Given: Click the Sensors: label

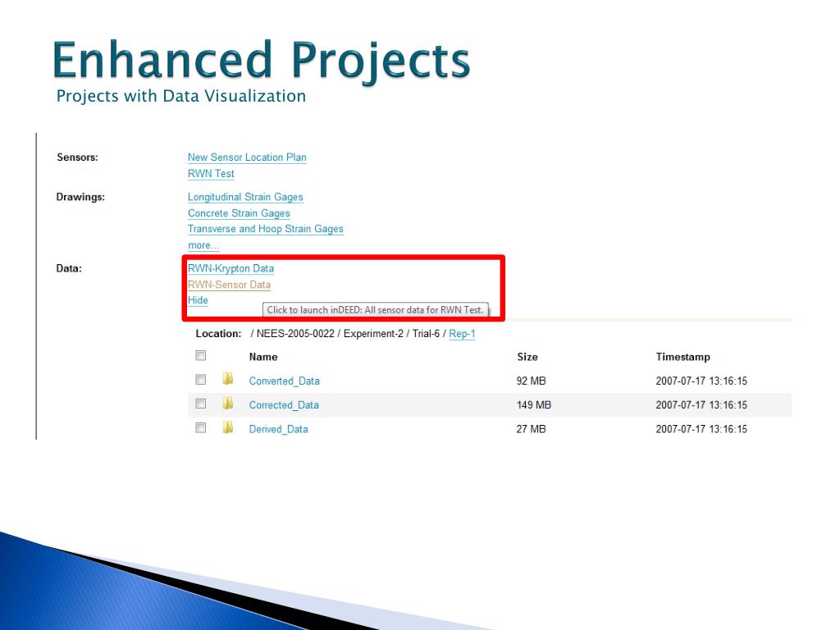Looking at the screenshot, I should pyautogui.click(x=78, y=157).
